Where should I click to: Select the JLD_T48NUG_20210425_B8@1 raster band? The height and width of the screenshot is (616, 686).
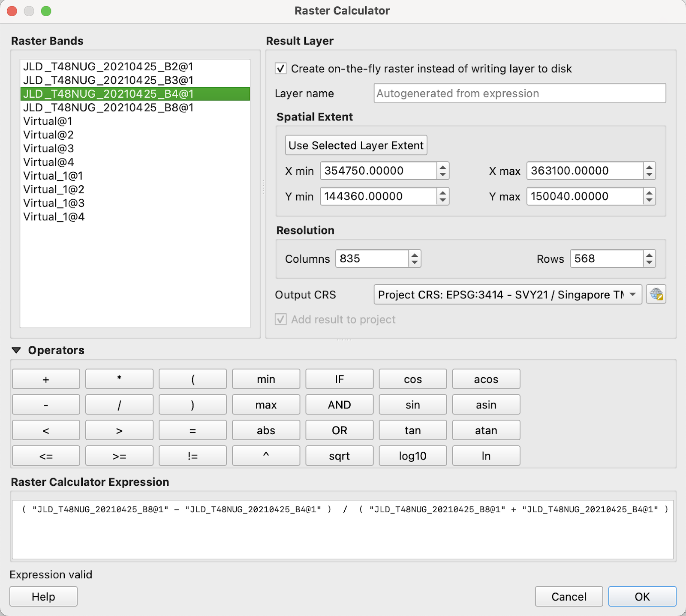108,108
